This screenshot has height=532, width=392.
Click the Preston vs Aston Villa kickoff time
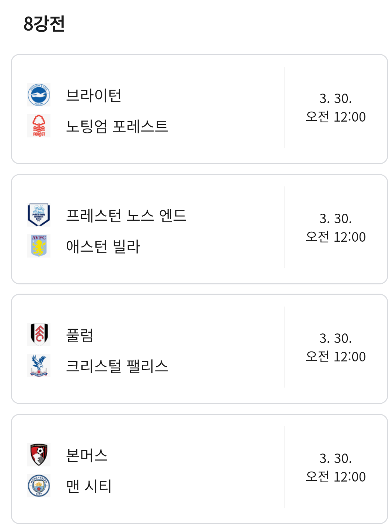tap(336, 228)
